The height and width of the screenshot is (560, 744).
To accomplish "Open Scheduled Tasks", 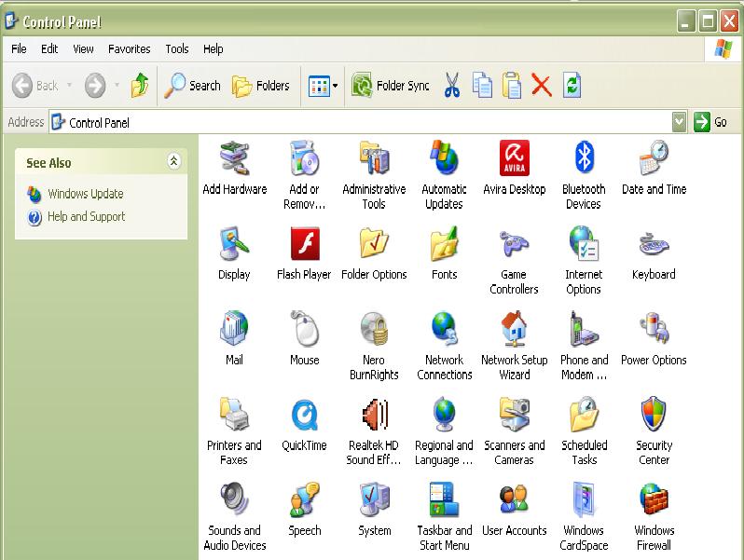I will pyautogui.click(x=584, y=431).
